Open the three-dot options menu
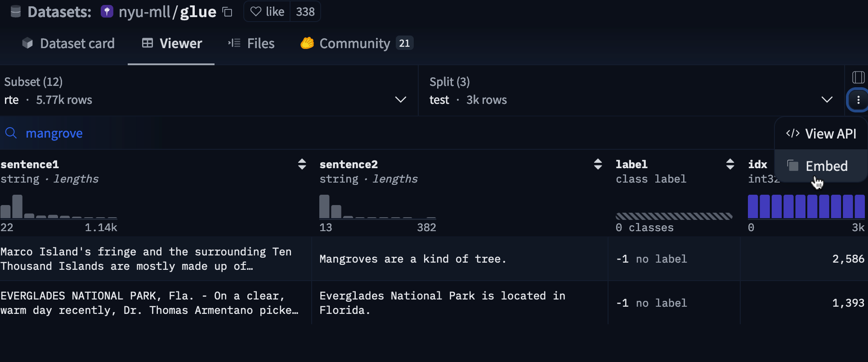Viewport: 868px width, 362px height. (x=858, y=100)
